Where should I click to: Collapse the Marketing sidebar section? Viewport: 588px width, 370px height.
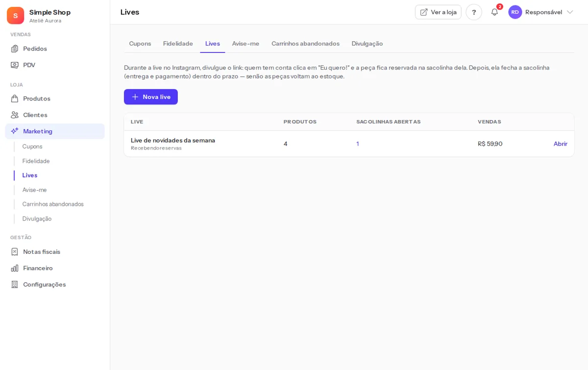55,131
